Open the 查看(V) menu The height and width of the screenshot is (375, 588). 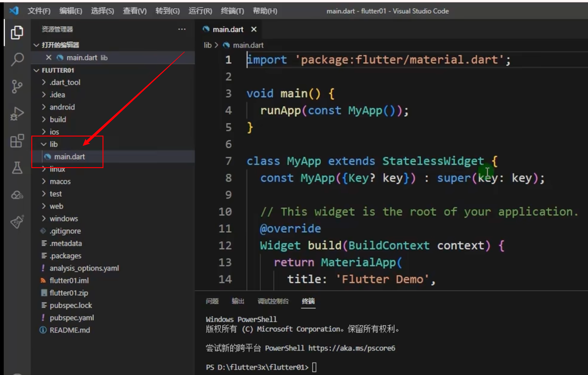point(135,11)
